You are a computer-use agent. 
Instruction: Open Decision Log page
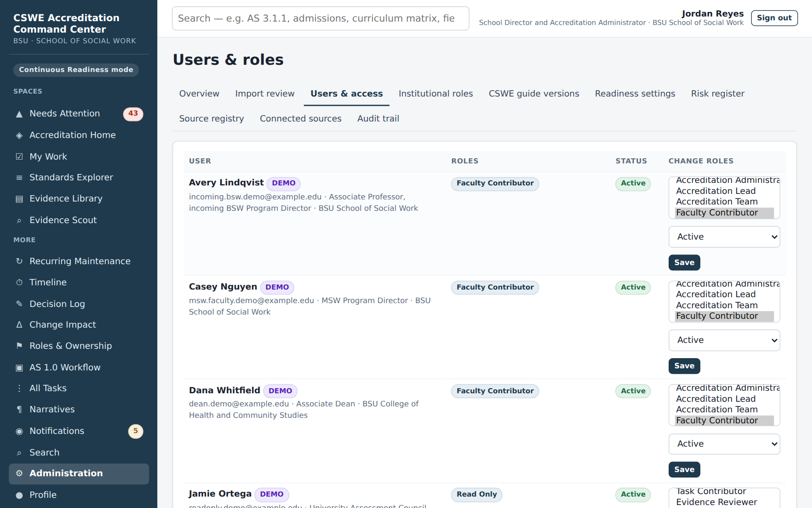(x=79, y=304)
